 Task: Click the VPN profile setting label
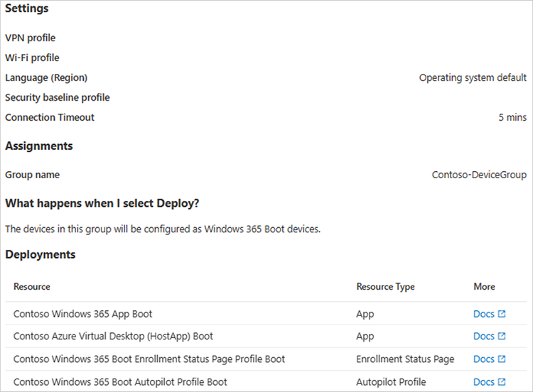pyautogui.click(x=31, y=38)
